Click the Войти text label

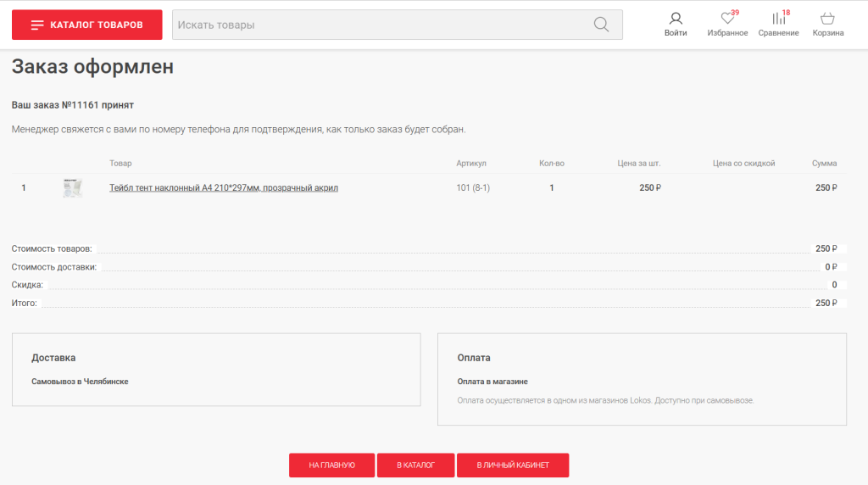pyautogui.click(x=676, y=33)
